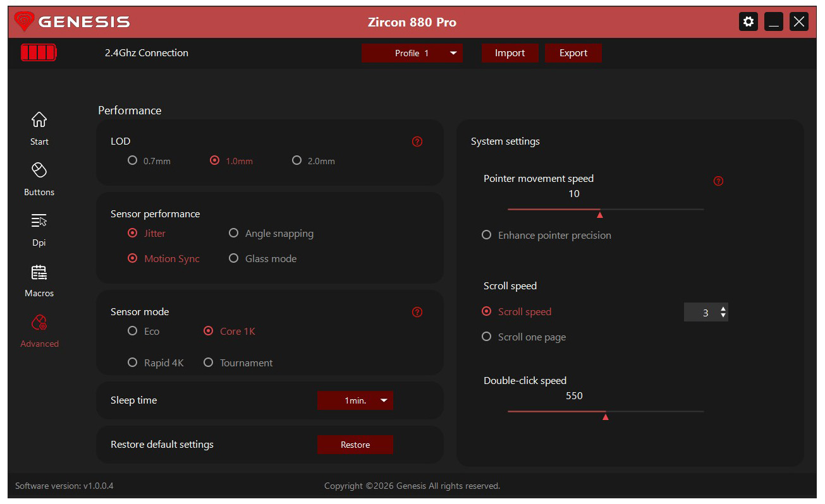
Task: Show LOD help question mark
Action: (x=417, y=141)
